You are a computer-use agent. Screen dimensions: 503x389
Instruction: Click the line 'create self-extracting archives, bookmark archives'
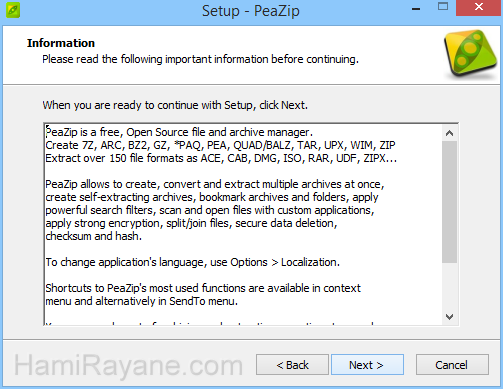(x=212, y=197)
